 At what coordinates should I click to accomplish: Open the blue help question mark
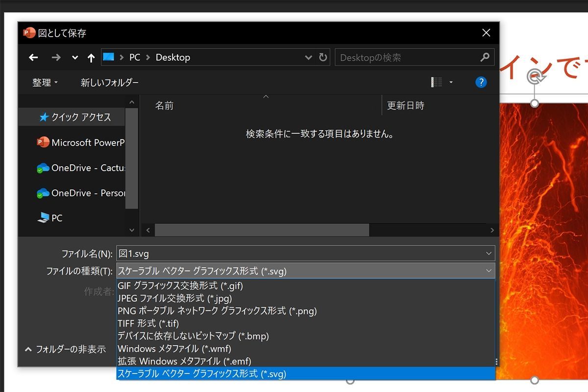tap(481, 82)
